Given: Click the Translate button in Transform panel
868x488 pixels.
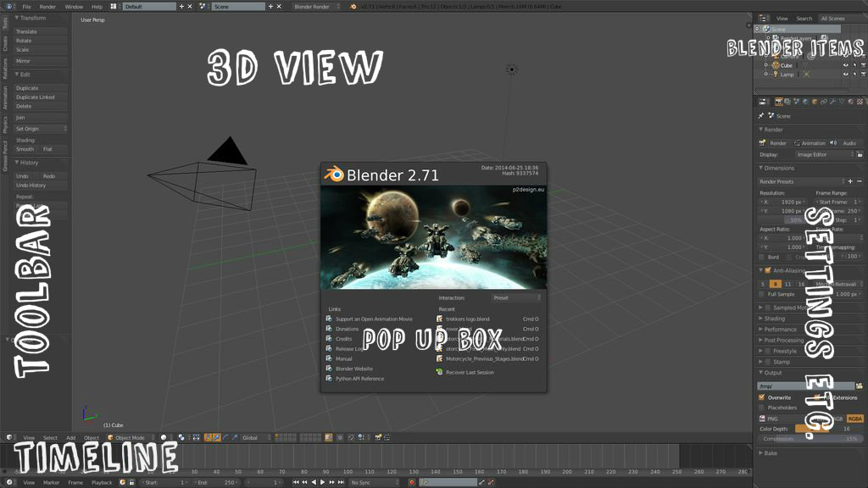Looking at the screenshot, I should (41, 31).
